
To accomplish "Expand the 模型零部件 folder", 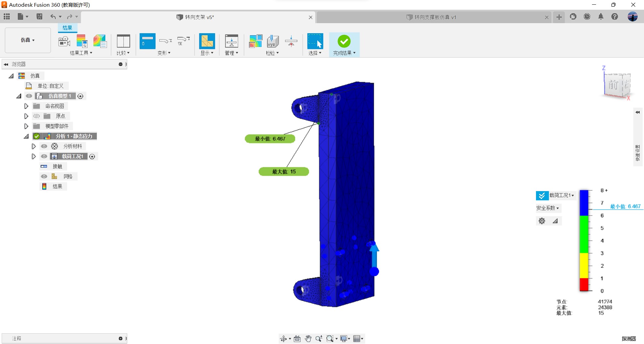I will coord(26,126).
